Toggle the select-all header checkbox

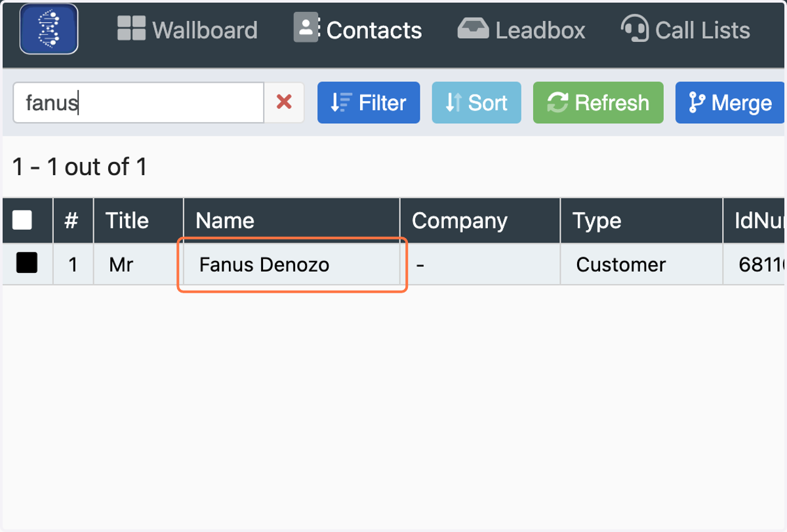[22, 220]
